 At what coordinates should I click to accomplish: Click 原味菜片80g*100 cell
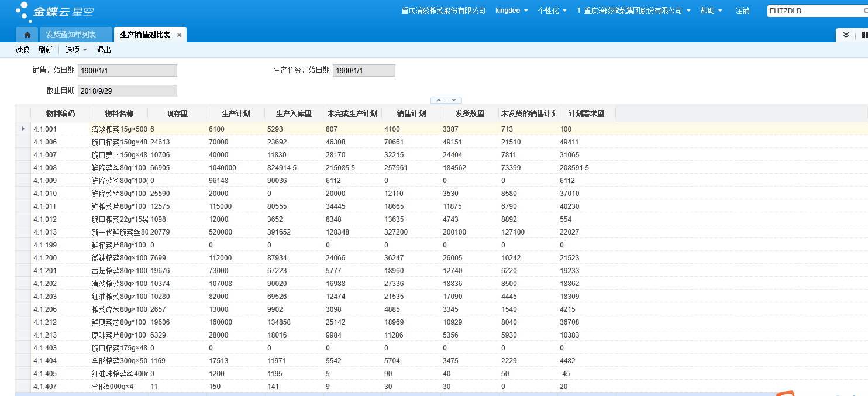coord(119,335)
